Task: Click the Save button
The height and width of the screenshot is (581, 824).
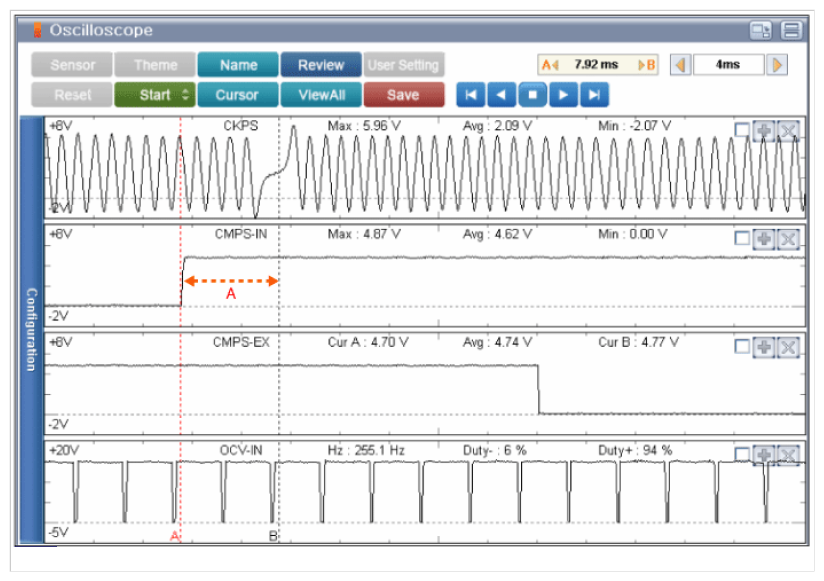Action: (x=403, y=95)
